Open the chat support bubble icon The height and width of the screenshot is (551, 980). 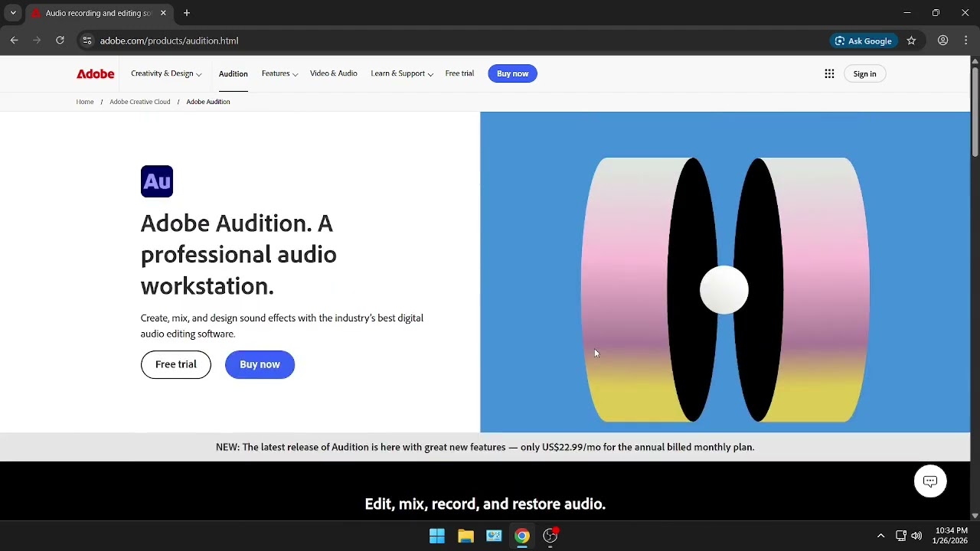click(930, 481)
